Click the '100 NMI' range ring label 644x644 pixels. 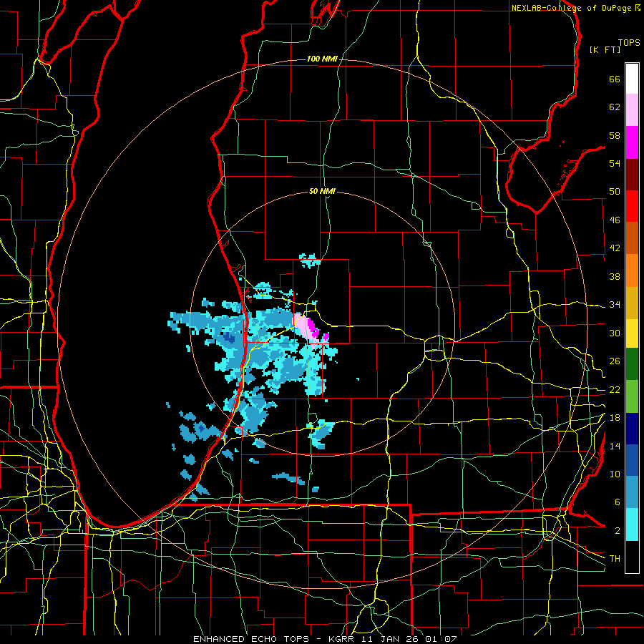coord(322,59)
